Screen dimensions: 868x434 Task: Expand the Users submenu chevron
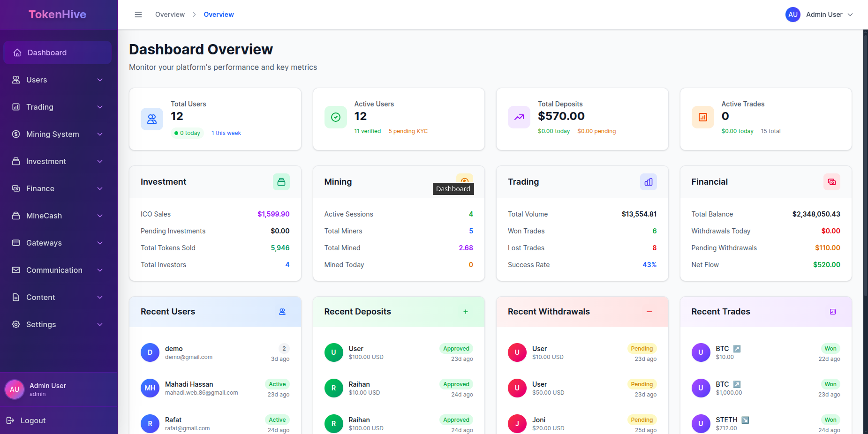tap(100, 80)
